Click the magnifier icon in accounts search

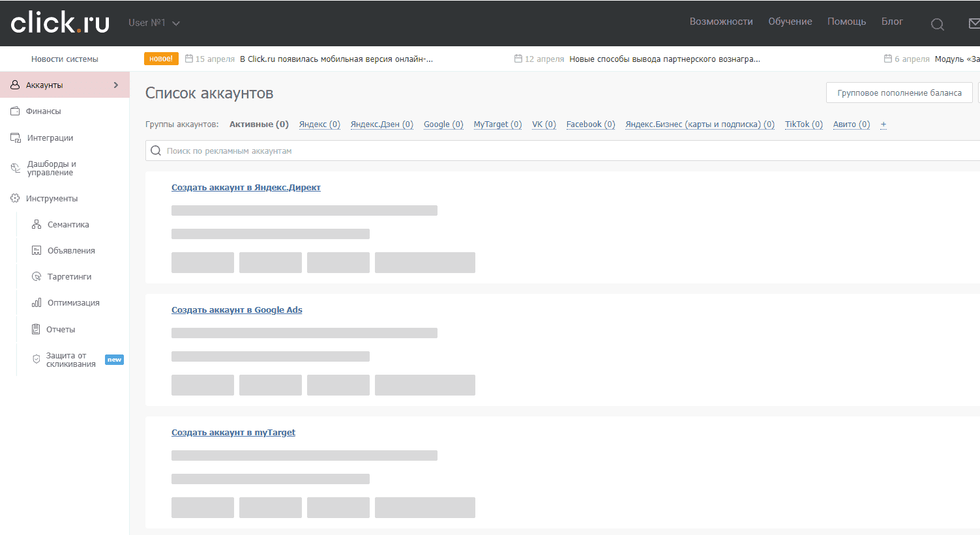[x=156, y=151]
